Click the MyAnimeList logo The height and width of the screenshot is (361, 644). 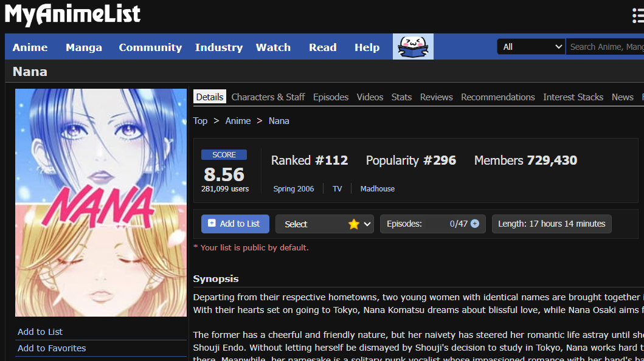(73, 15)
